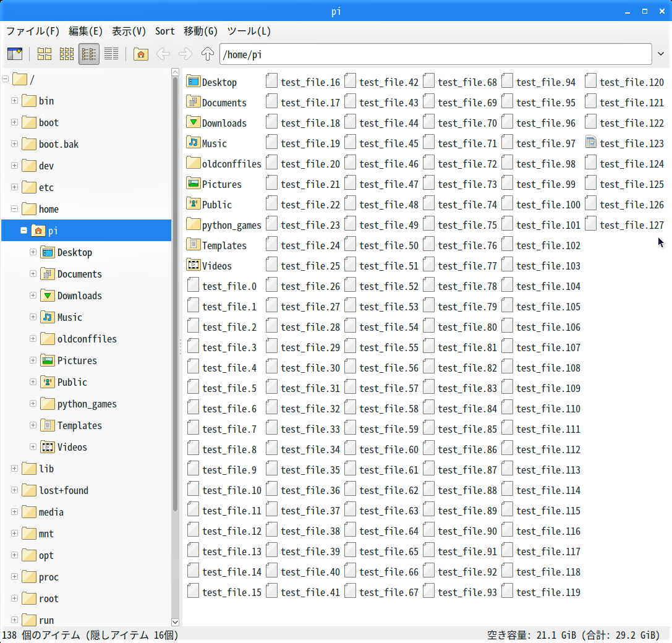Select Templates folder icon in file pane
The image size is (672, 643).
[194, 244]
